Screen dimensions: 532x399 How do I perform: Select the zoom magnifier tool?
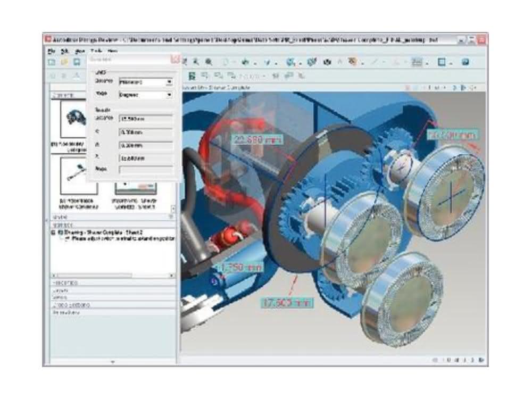209,62
